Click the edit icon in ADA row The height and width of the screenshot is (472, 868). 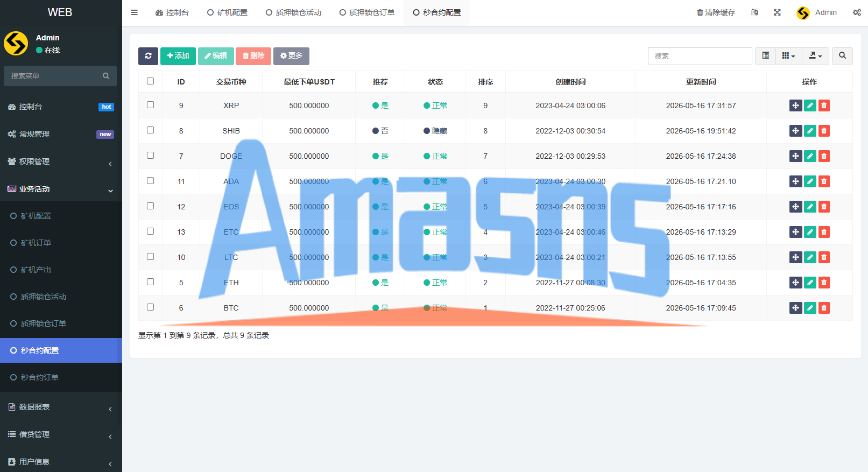click(810, 181)
